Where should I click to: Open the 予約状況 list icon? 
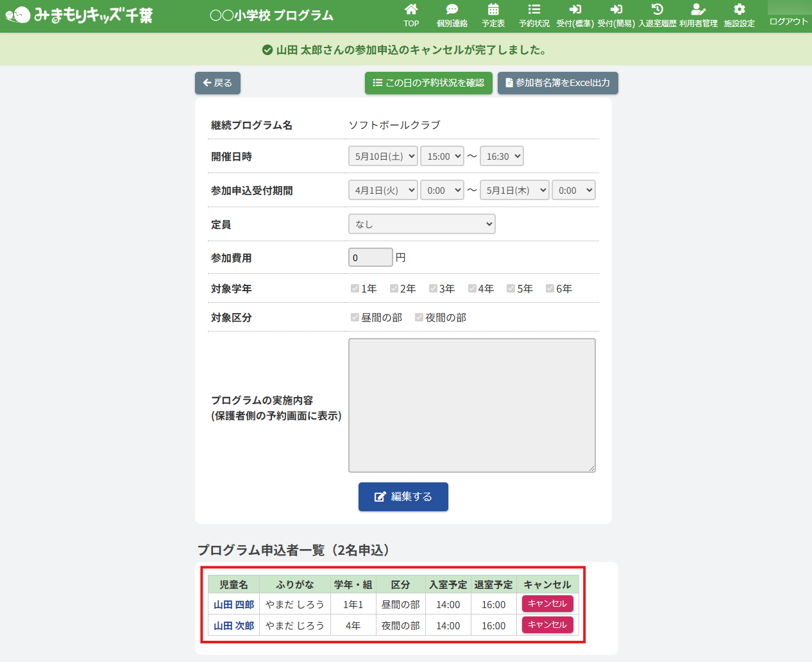click(x=534, y=10)
